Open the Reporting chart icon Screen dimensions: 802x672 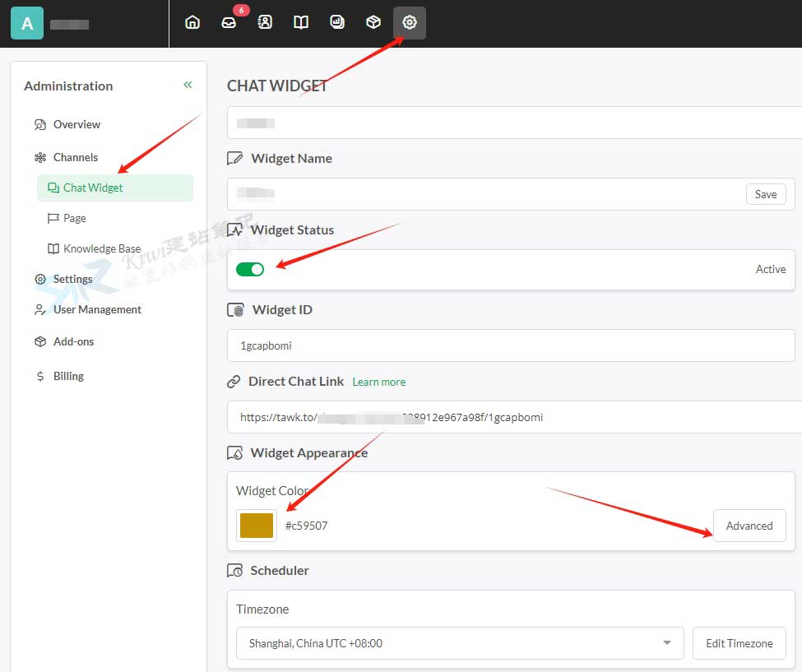(337, 23)
